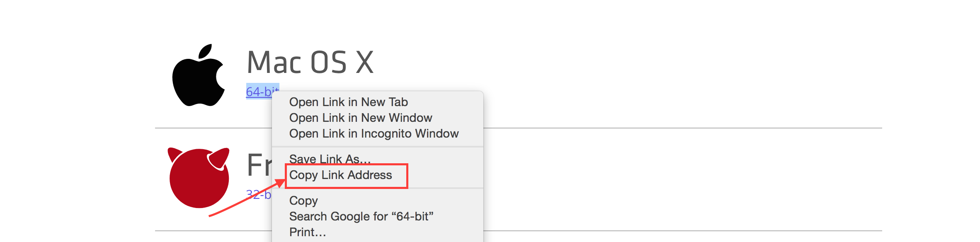Screen dimensions: 980x242
Task: Click the Mac OS X heading
Action: pos(310,63)
